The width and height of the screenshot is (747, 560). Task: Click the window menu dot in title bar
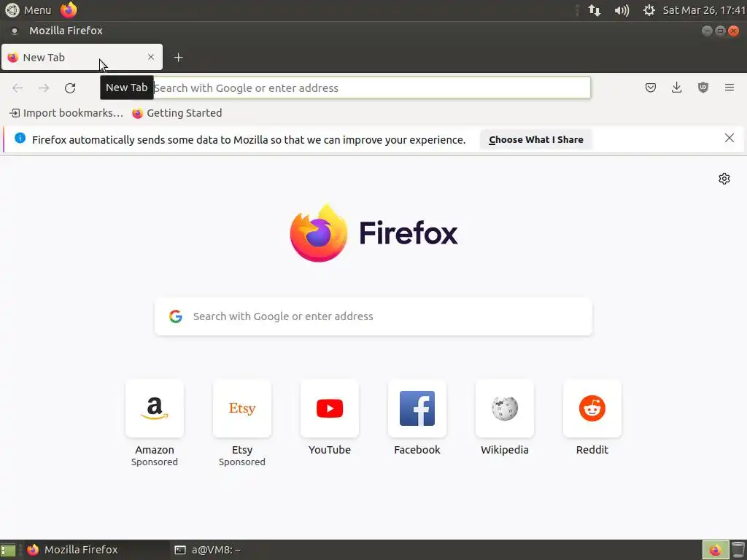coord(15,31)
